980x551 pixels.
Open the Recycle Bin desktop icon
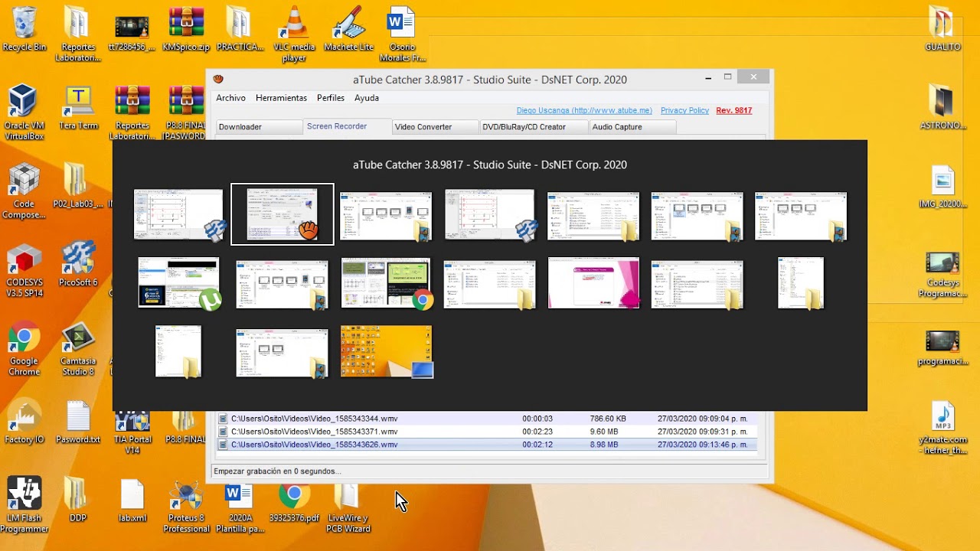coord(24,29)
